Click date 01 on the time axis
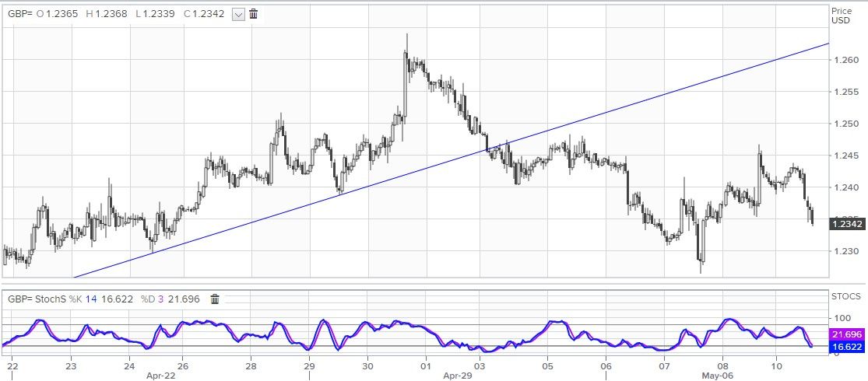This screenshot has height=381, width=868. pos(426,365)
